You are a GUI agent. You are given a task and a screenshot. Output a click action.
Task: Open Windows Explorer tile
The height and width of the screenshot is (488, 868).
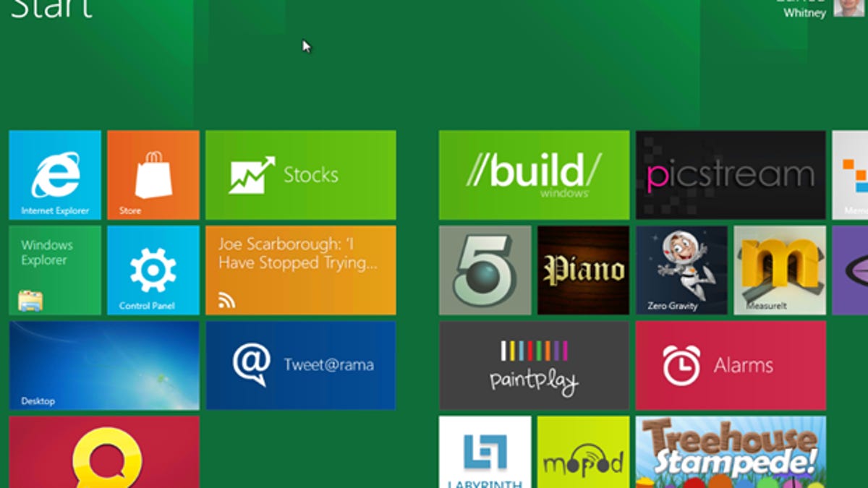coord(55,270)
